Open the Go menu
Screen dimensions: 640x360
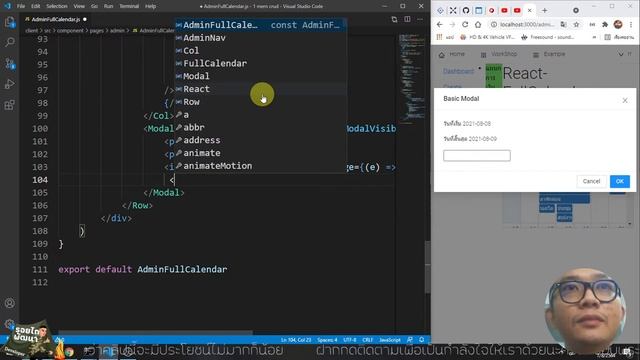point(94,6)
